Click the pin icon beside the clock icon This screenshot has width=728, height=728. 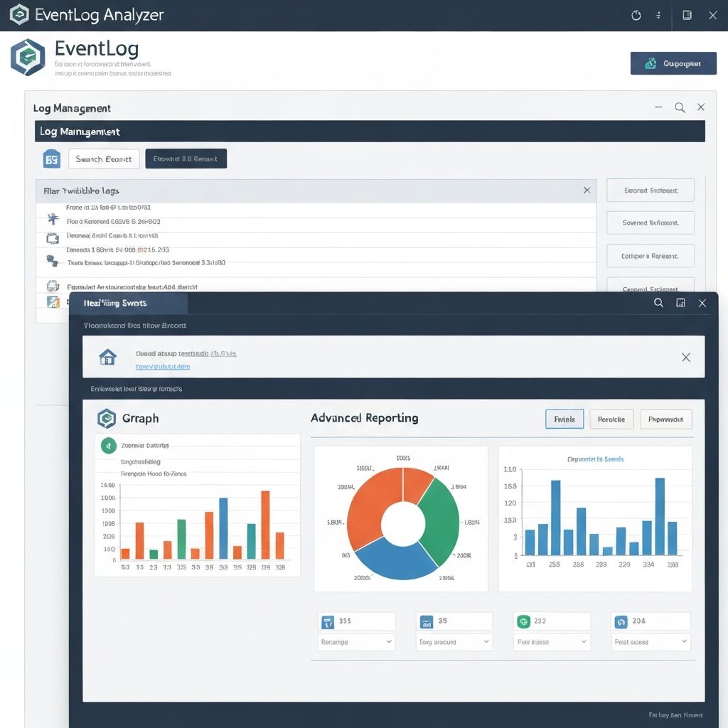pos(658,16)
